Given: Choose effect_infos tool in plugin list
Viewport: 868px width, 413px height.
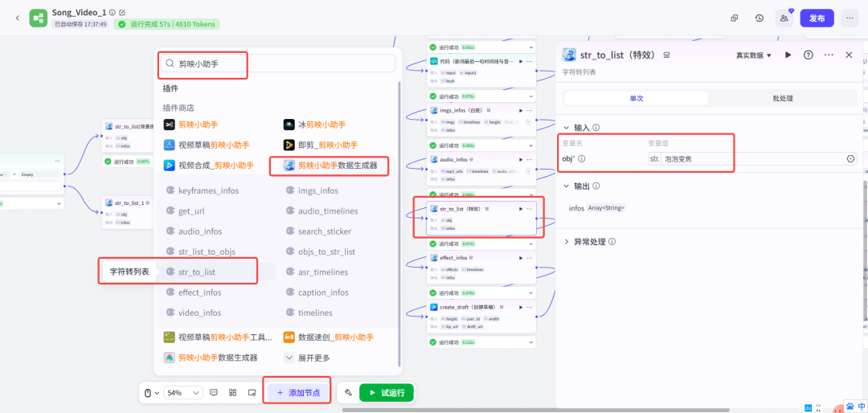Looking at the screenshot, I should click(193, 292).
